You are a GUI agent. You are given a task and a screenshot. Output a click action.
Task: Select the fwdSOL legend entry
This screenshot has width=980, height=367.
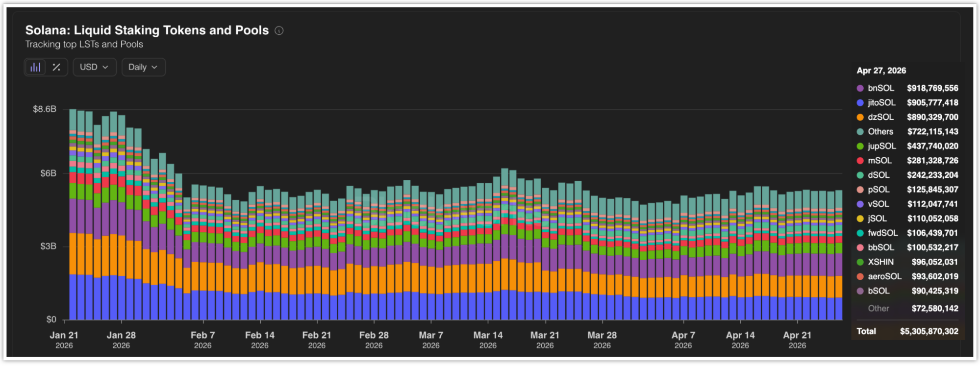click(882, 233)
